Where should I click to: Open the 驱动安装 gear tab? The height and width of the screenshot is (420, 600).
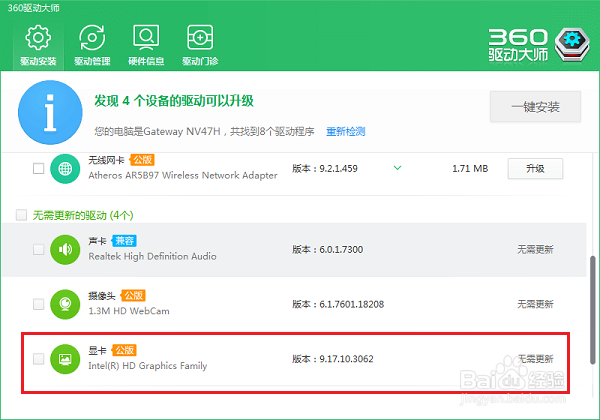38,46
